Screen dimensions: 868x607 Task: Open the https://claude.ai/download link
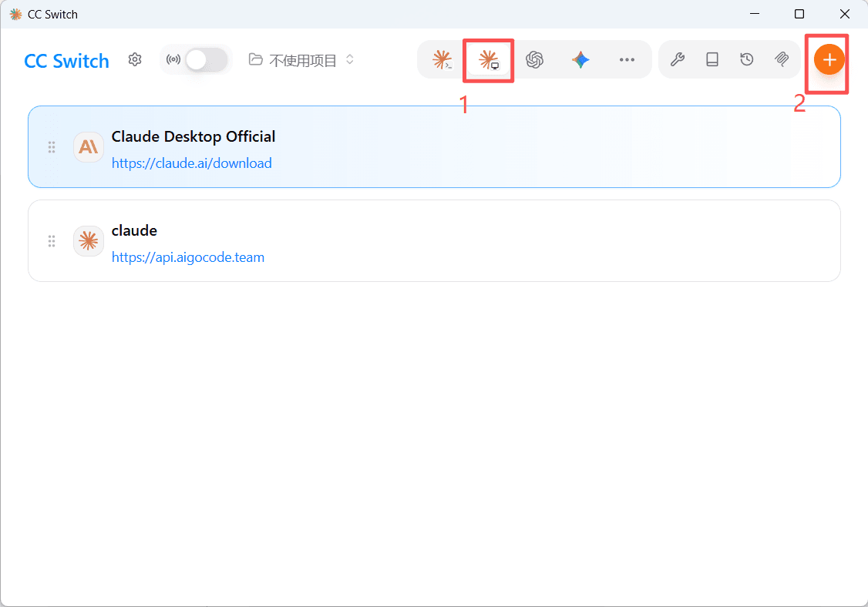click(191, 163)
